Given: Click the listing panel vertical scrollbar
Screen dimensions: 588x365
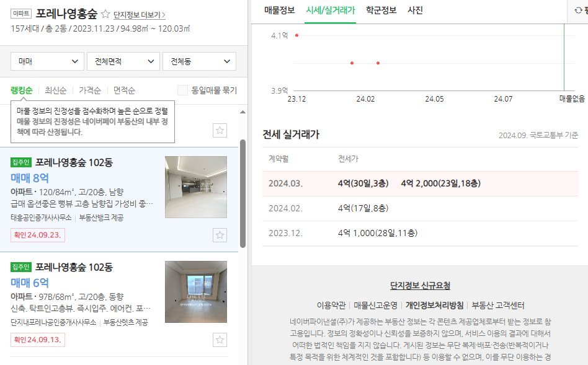Looking at the screenshot, I should (243, 194).
